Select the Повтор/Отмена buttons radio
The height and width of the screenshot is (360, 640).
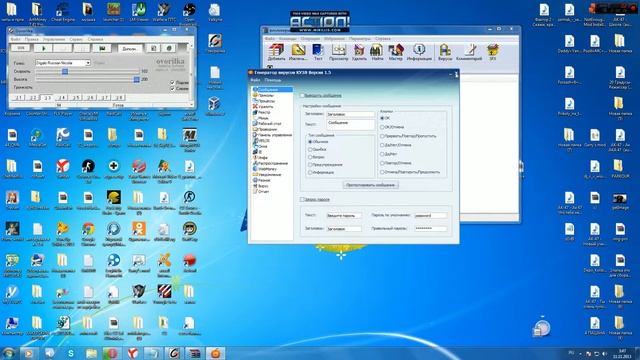[382, 163]
